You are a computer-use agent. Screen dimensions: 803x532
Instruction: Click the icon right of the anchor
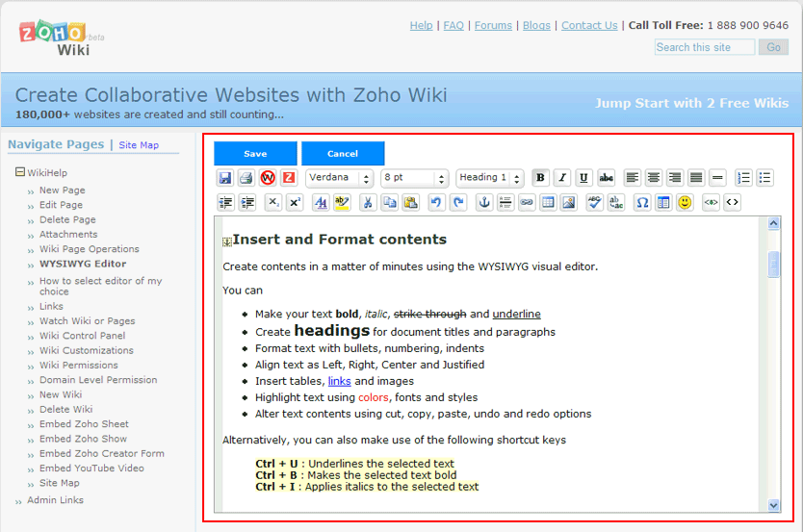pyautogui.click(x=505, y=203)
